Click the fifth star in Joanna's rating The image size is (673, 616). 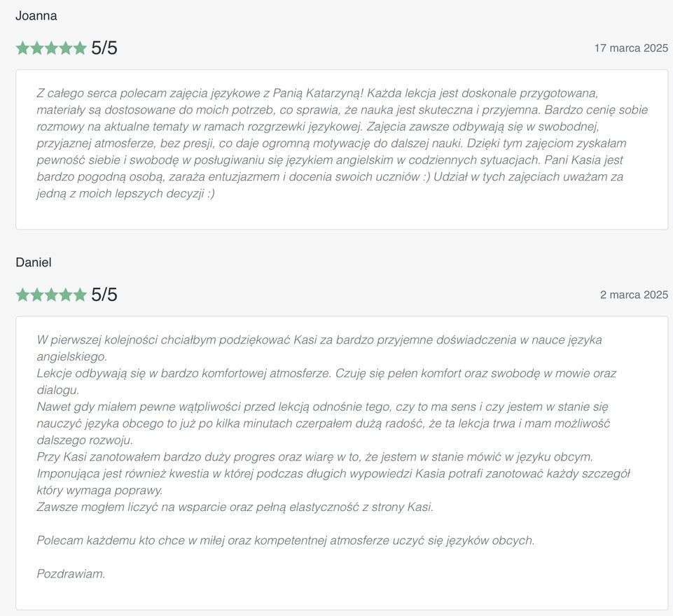coord(80,48)
